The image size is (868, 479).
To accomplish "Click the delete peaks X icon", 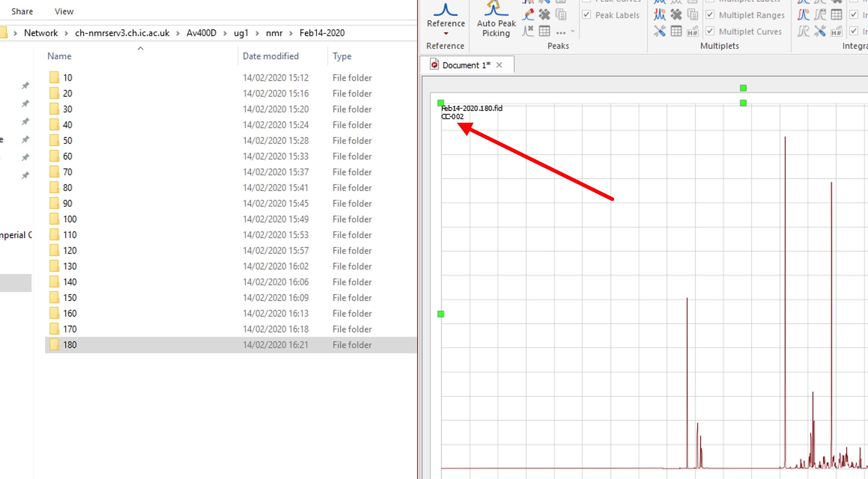I will (x=544, y=15).
